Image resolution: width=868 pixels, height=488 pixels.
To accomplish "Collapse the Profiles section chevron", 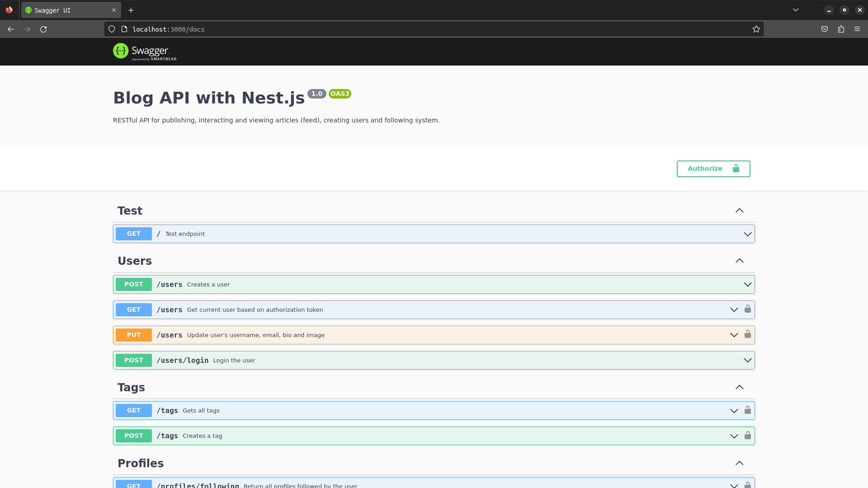I will pyautogui.click(x=740, y=463).
